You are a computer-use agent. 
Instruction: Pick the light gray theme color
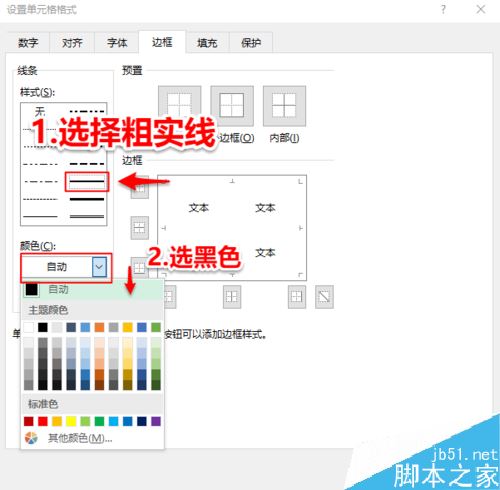point(57,327)
